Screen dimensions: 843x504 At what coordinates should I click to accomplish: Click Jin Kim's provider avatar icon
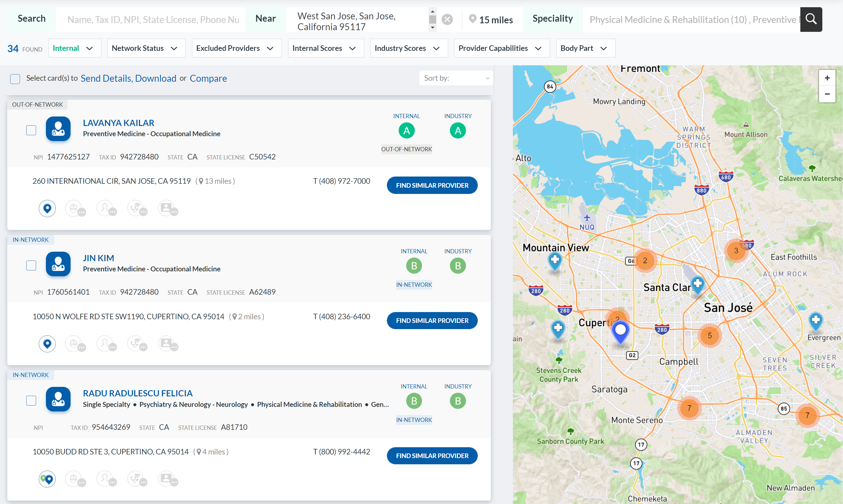58,264
